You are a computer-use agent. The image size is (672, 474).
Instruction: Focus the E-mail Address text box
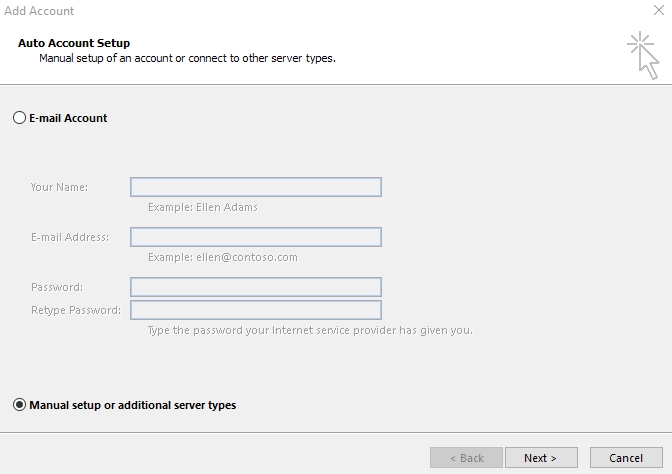[256, 237]
